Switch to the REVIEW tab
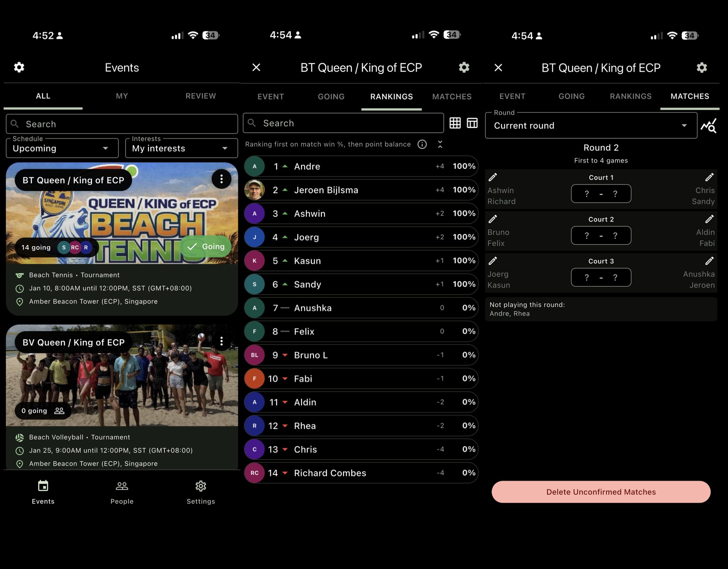The image size is (728, 569). point(201,96)
